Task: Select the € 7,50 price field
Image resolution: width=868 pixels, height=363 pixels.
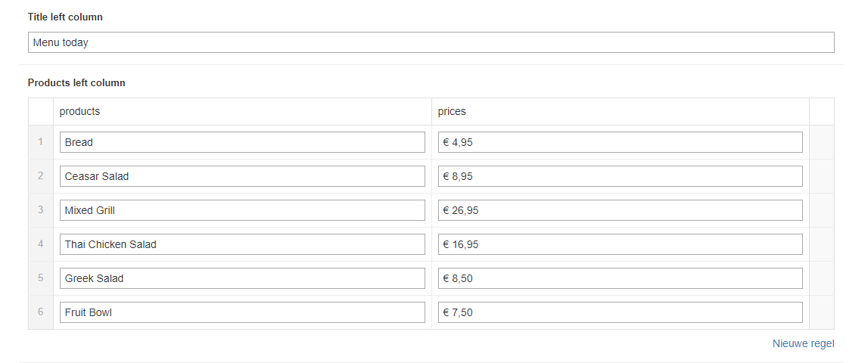Action: point(620,312)
